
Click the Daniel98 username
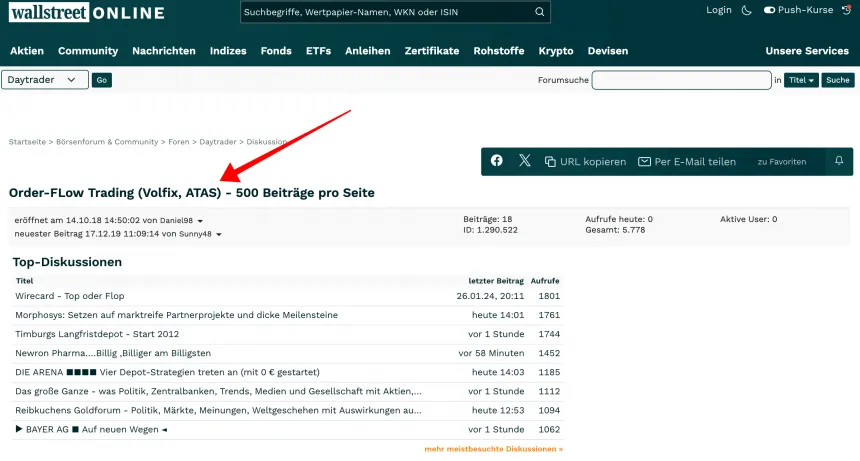pyautogui.click(x=176, y=221)
